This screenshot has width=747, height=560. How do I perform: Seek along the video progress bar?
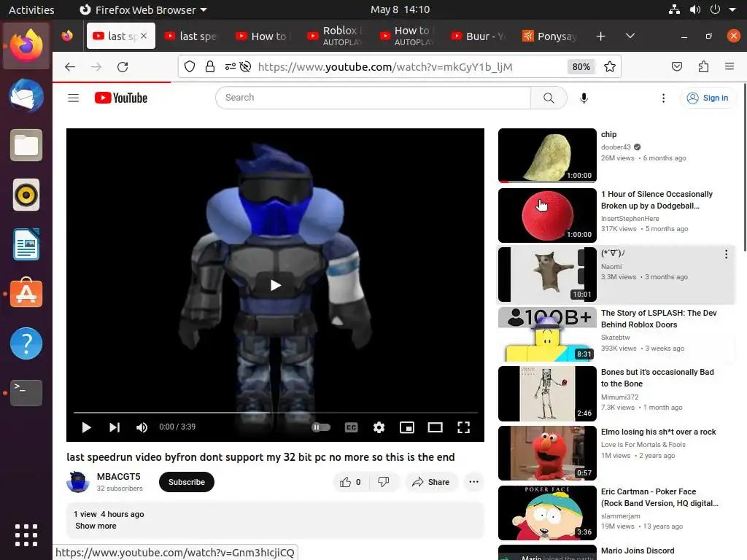click(x=275, y=413)
